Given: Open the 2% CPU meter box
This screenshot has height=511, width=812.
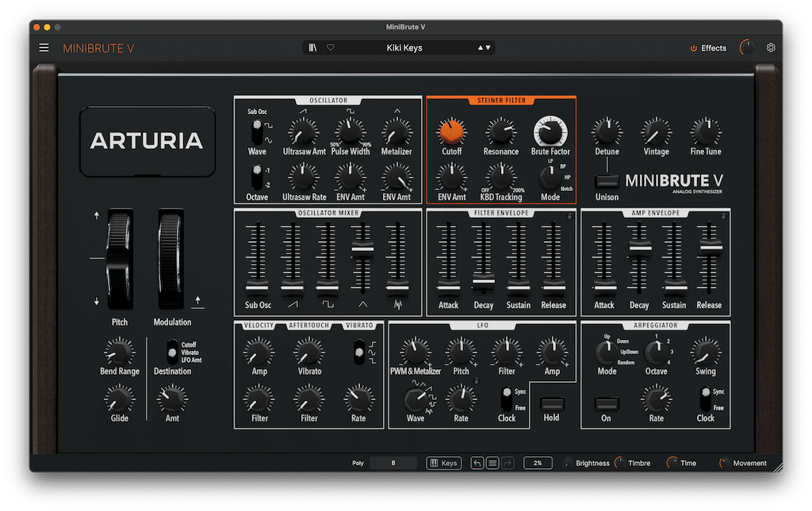Looking at the screenshot, I should tap(538, 463).
